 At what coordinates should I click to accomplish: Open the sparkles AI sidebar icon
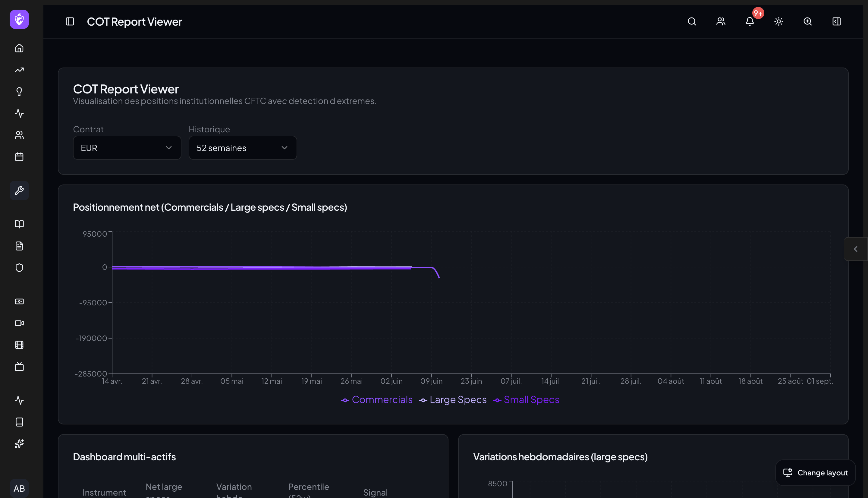point(19,444)
